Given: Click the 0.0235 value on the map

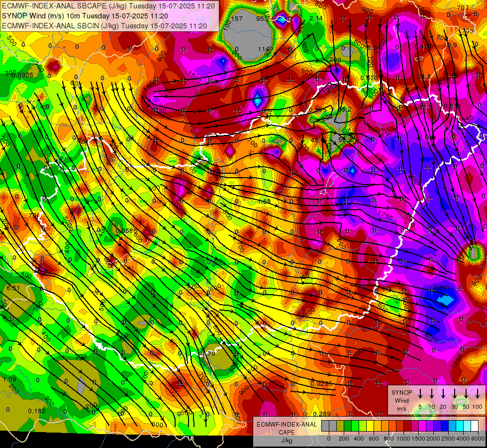Looking at the screenshot, I should [321, 383].
